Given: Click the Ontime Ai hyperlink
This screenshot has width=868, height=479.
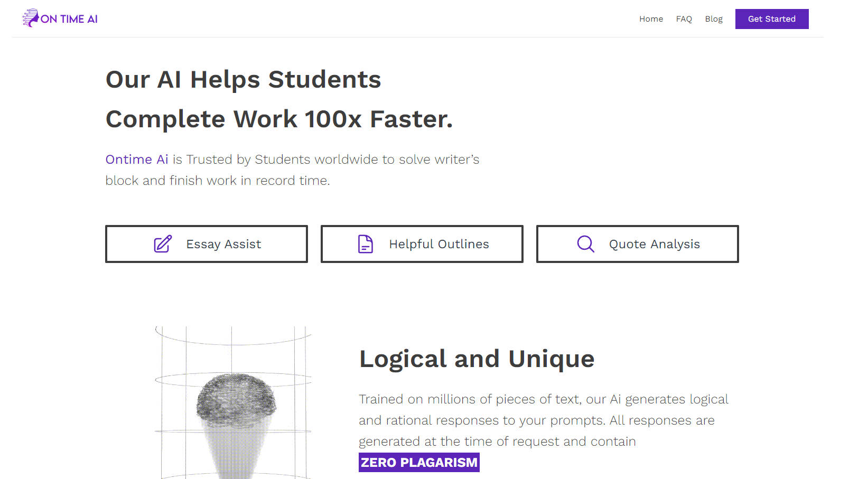Looking at the screenshot, I should [x=136, y=159].
